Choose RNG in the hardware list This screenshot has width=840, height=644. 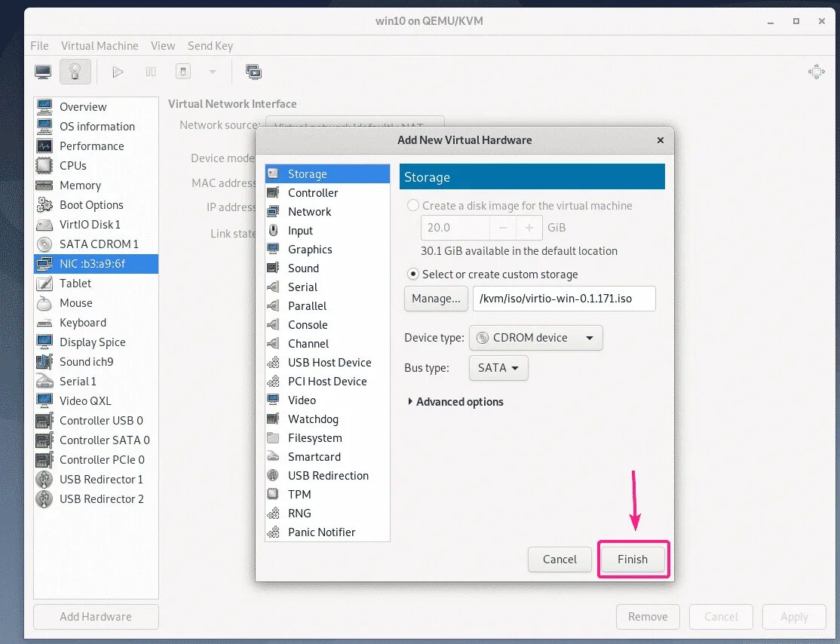pos(327,514)
